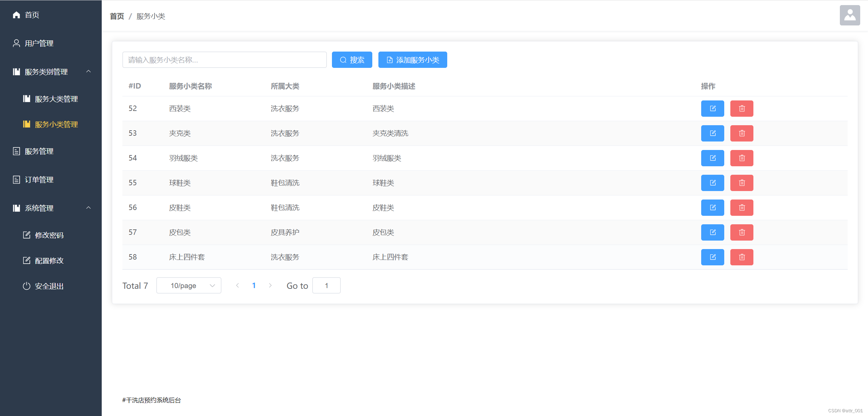Click edit icon for 羽绒服类 row
The image size is (868, 416).
712,158
